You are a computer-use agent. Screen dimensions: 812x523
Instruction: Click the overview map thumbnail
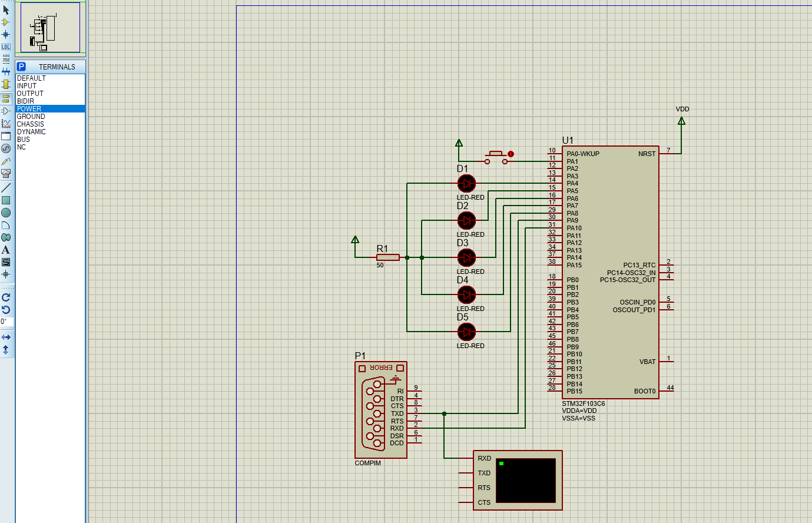(50, 28)
